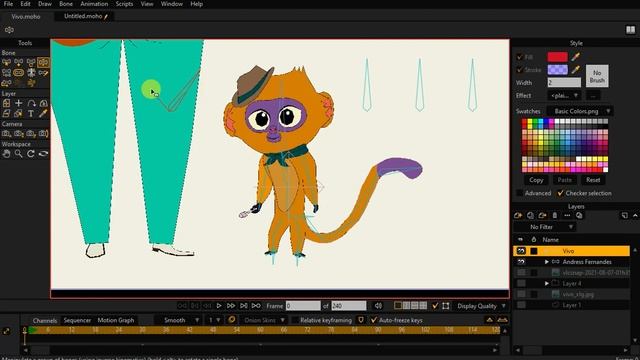Open the Onion Skins dropdown
The image size is (640, 360).
[264, 320]
